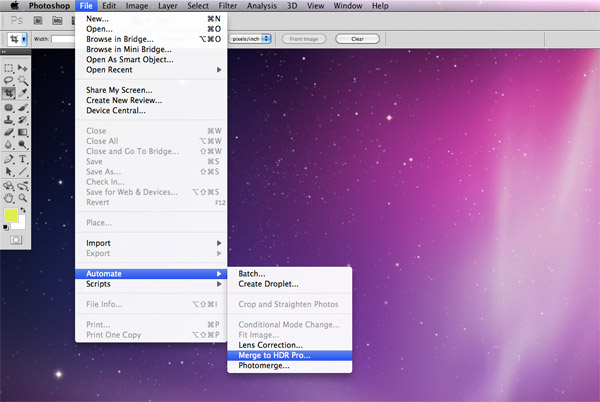Reset default foreground and background colors

click(6, 227)
